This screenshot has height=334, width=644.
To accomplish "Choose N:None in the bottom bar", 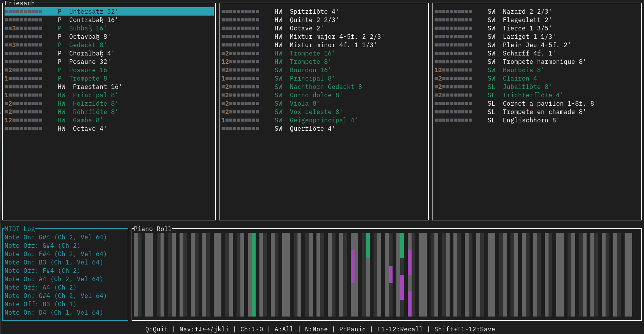I will [x=316, y=329].
